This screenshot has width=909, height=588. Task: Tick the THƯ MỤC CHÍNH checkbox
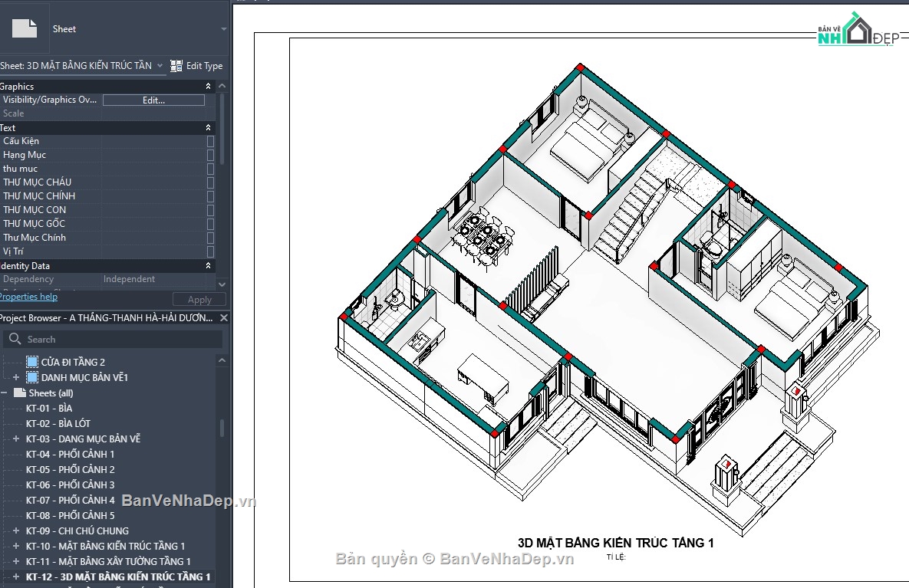tap(210, 196)
